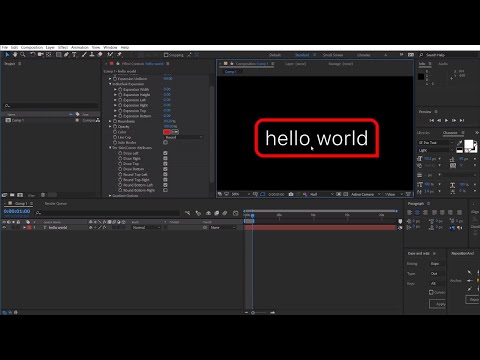The image size is (480, 360).
Task: Click the Character fill color swatch
Action: tap(469, 144)
